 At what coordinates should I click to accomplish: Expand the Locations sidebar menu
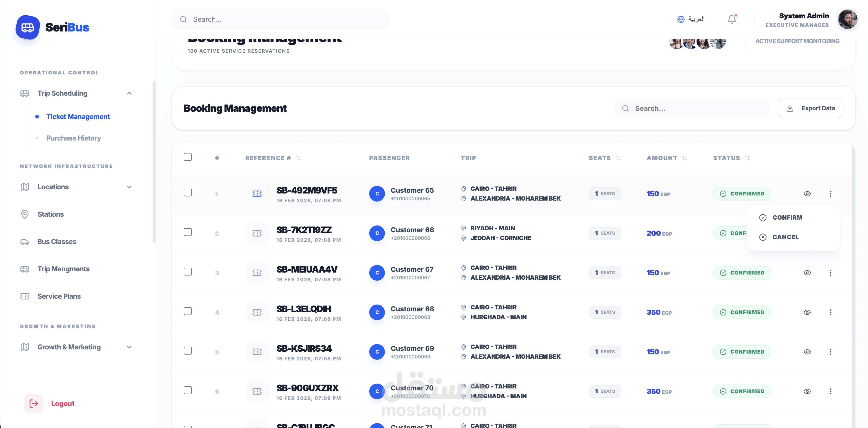[x=129, y=187]
